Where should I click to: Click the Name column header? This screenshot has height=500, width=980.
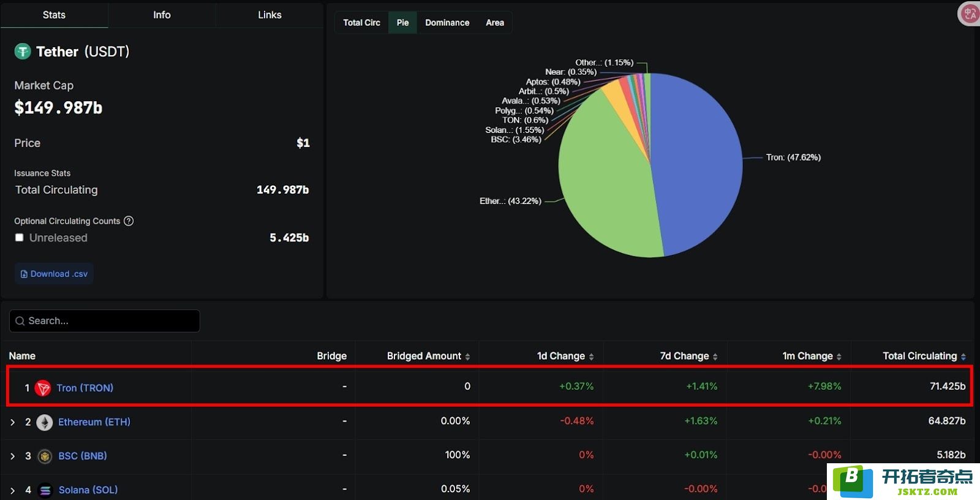click(x=22, y=356)
